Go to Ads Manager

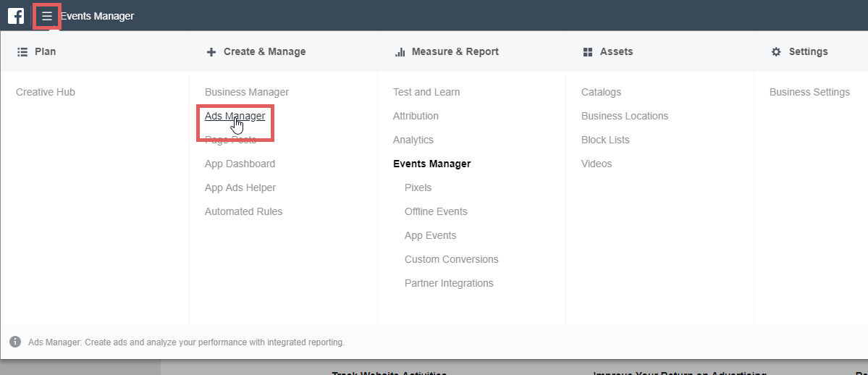point(235,117)
